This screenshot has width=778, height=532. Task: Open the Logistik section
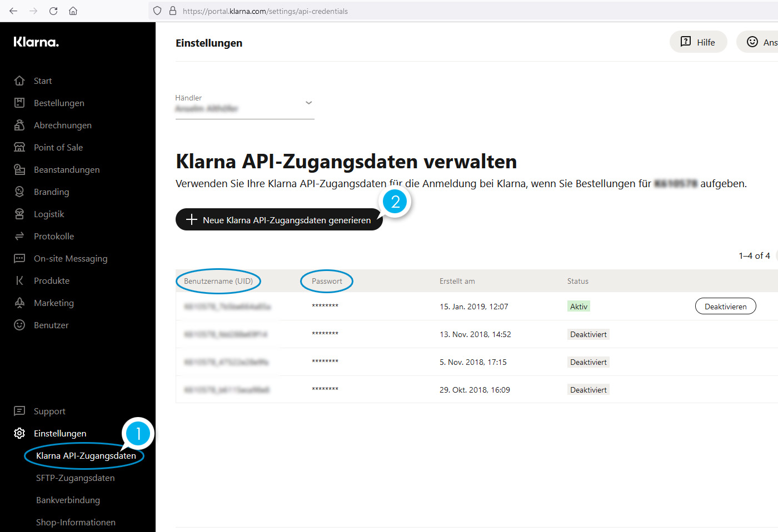[x=19, y=214]
